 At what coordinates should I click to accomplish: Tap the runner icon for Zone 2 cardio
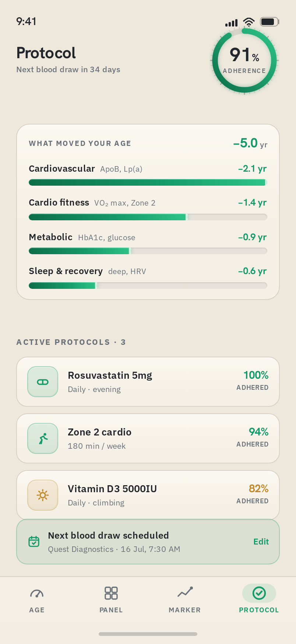[x=43, y=438]
